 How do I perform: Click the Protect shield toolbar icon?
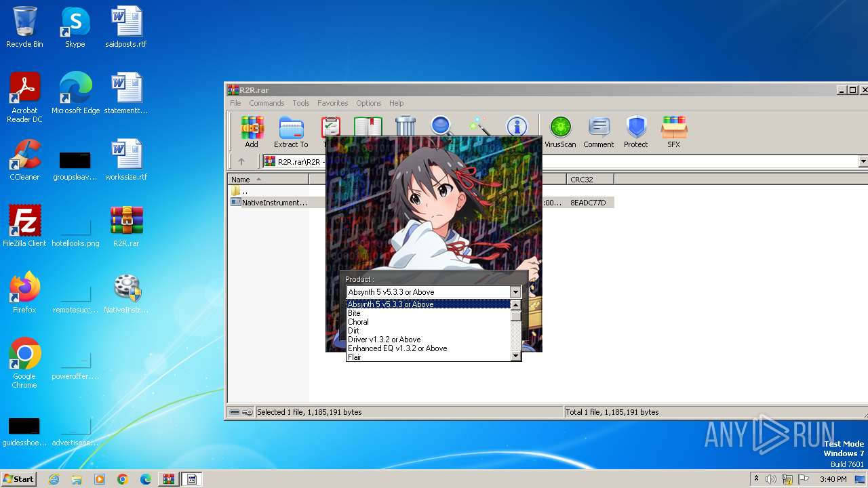click(x=636, y=131)
